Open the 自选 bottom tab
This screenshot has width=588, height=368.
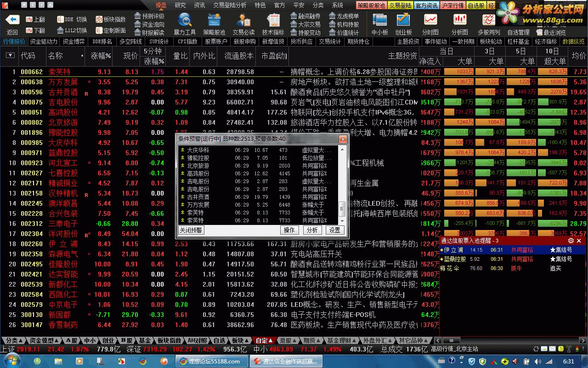(x=220, y=340)
